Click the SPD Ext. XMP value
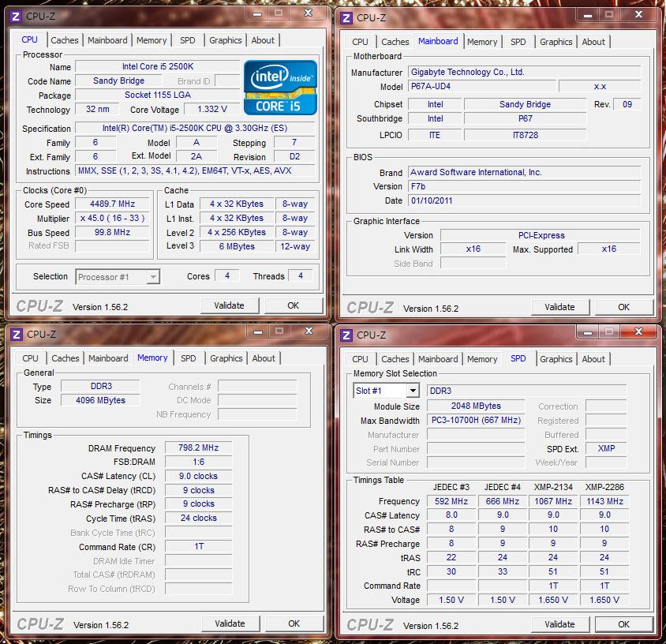Image resolution: width=666 pixels, height=644 pixels. (x=606, y=448)
